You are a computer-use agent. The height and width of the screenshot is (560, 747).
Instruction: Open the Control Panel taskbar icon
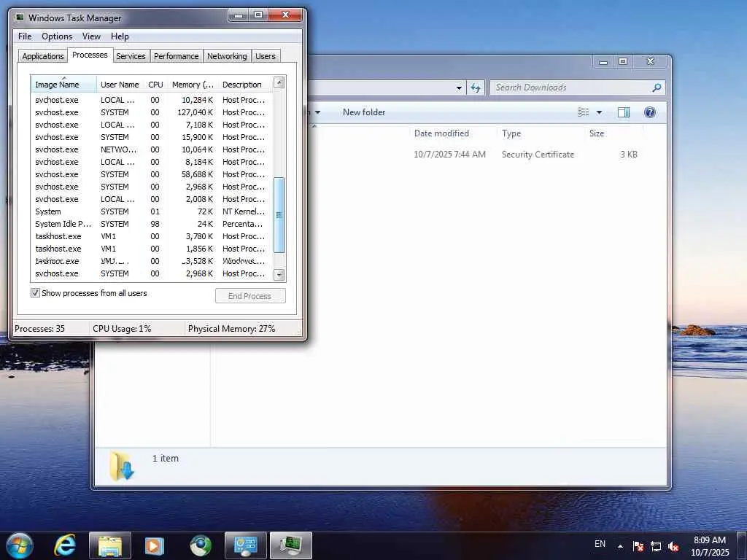tap(245, 545)
